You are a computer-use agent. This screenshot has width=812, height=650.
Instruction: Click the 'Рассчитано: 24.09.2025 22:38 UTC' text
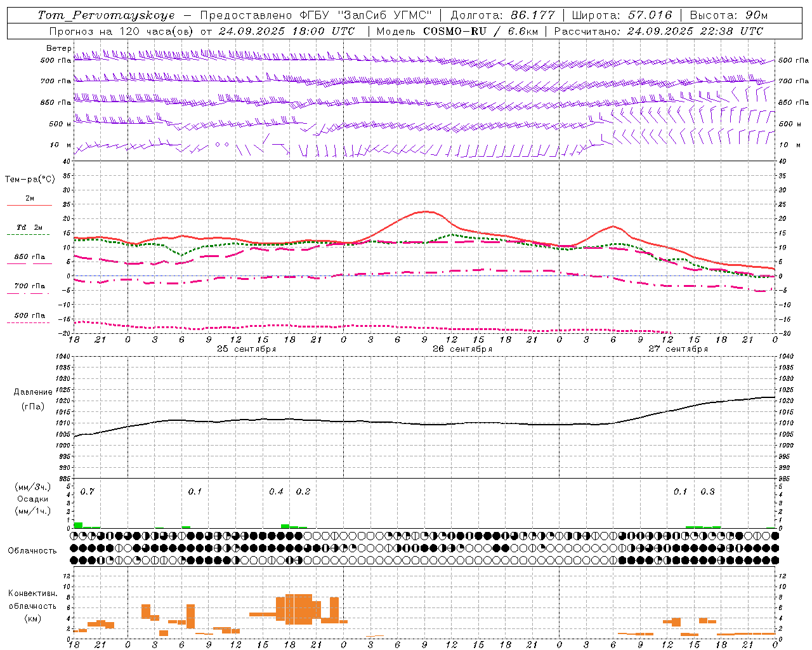(658, 31)
